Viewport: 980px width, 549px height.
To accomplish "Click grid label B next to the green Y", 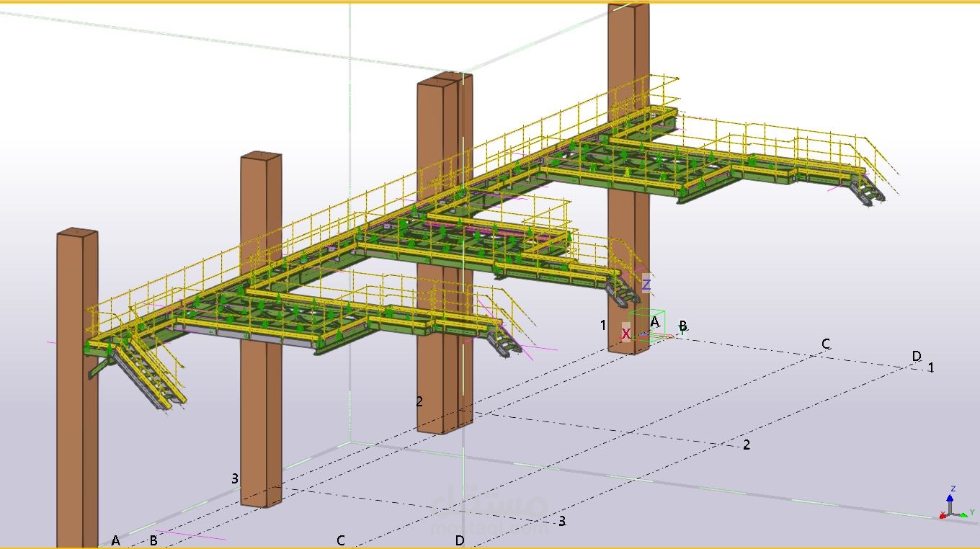I will pyautogui.click(x=683, y=326).
